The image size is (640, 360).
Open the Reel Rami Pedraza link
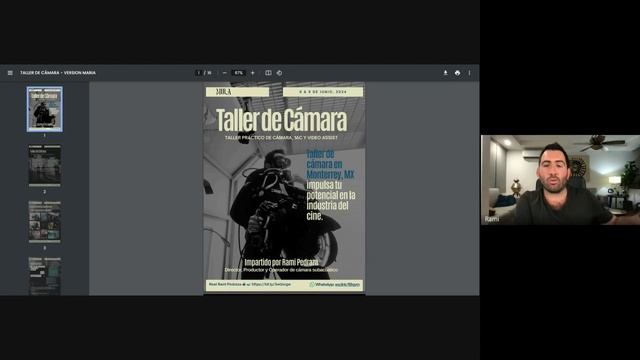coord(250,284)
